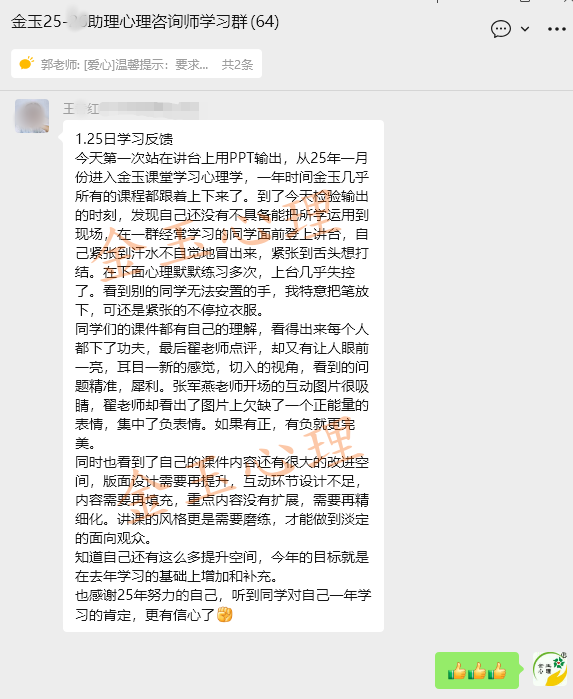The height and width of the screenshot is (699, 573).
Task: Open the 金玉心理 logo avatar at bottom right
Action: 550,669
